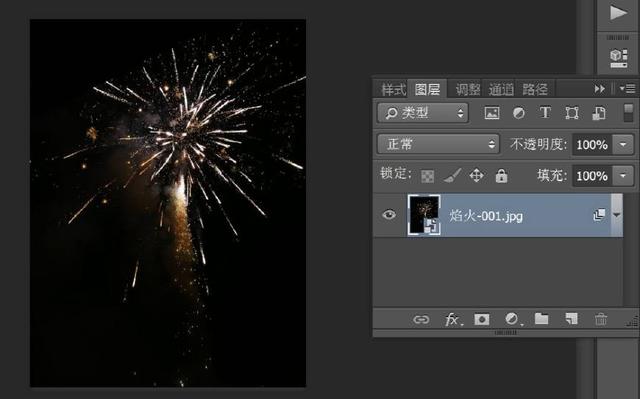Collapse panel with double arrow icon
The image size is (640, 399).
click(599, 89)
